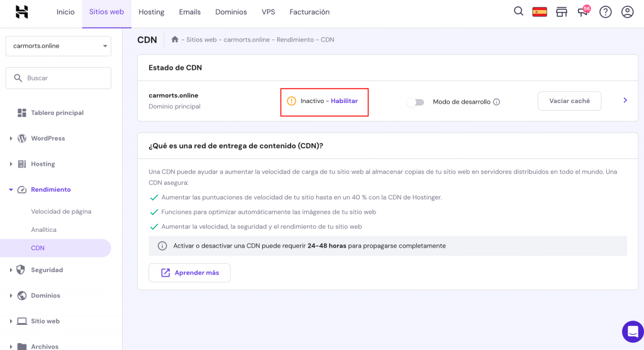Click the info icon beside Modo de desarrollo
Screen dimensions: 644x350
tap(497, 102)
